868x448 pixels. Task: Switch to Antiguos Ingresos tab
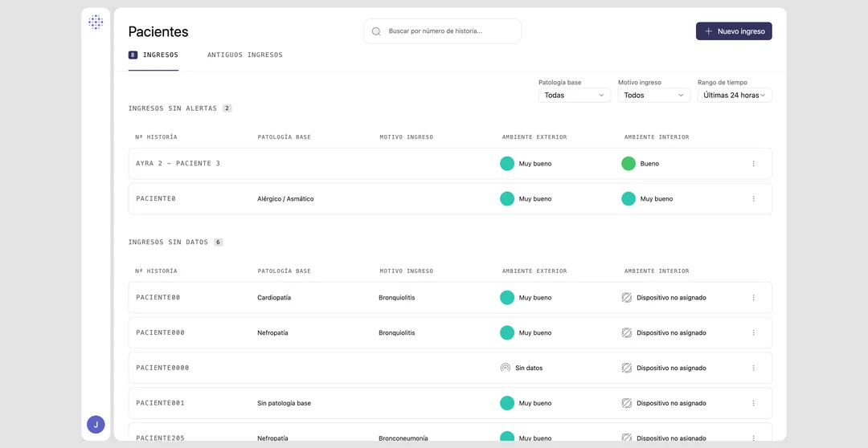pos(244,55)
